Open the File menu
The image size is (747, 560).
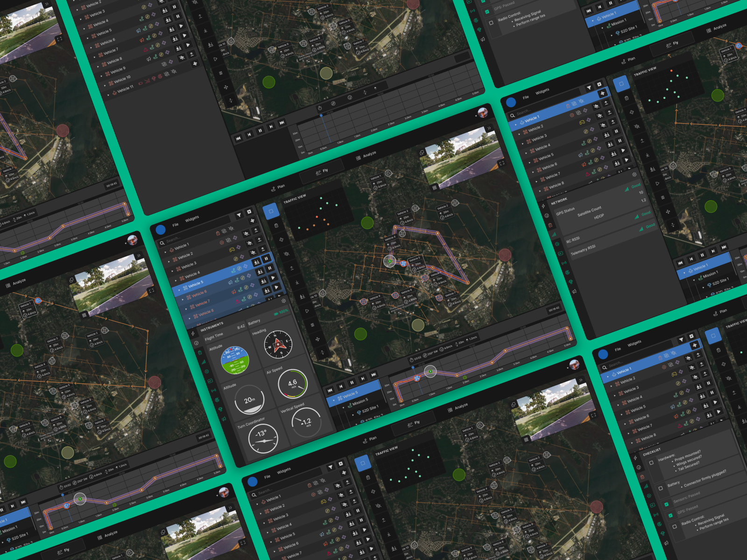coord(175,224)
